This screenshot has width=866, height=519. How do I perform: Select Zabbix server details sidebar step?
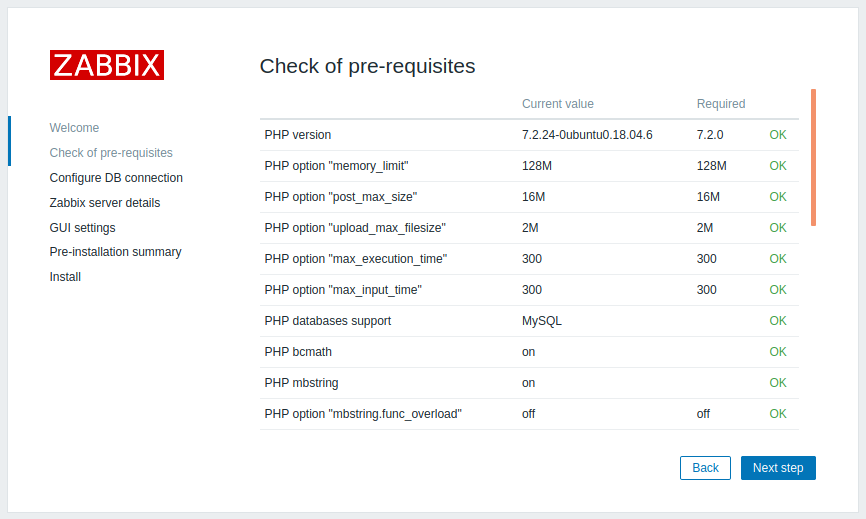point(105,203)
